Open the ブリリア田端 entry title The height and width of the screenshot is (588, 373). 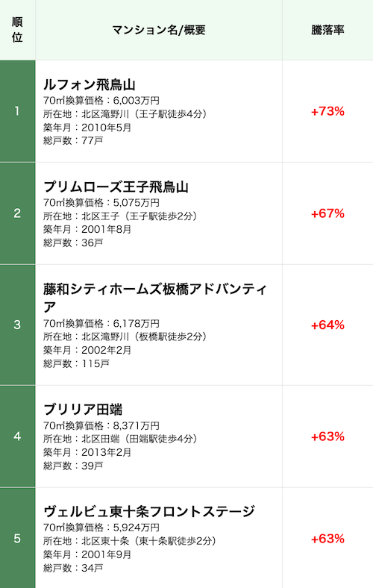83,409
